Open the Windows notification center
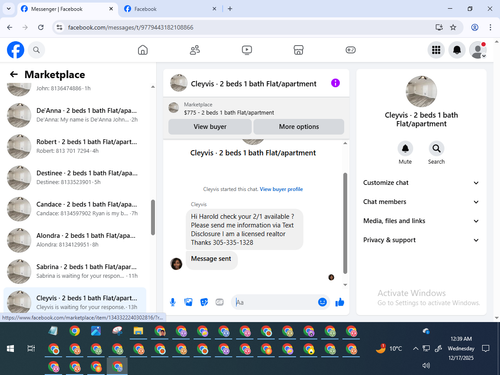The image size is (500, 375). pos(486,349)
